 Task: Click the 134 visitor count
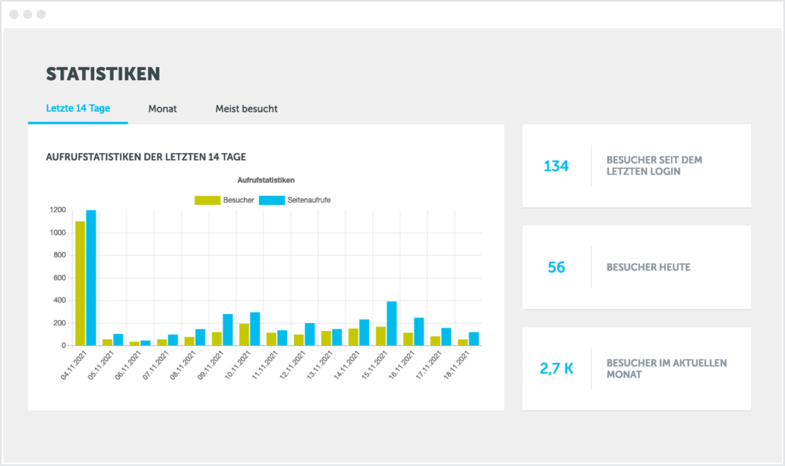556,166
